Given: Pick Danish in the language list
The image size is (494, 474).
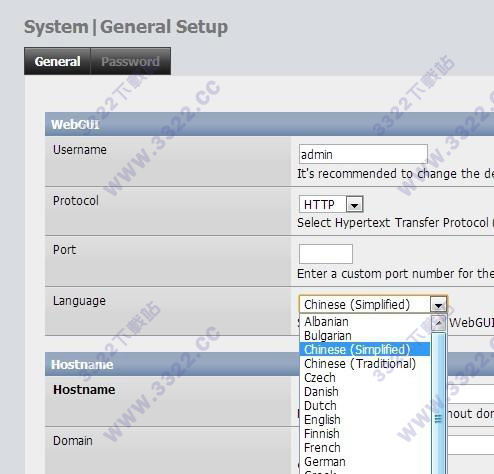Looking at the screenshot, I should click(x=365, y=392).
